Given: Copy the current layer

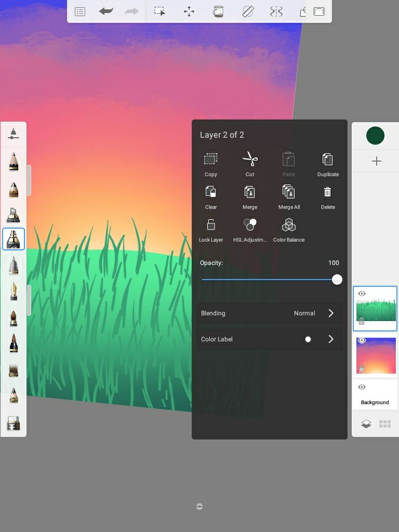Looking at the screenshot, I should [x=211, y=165].
